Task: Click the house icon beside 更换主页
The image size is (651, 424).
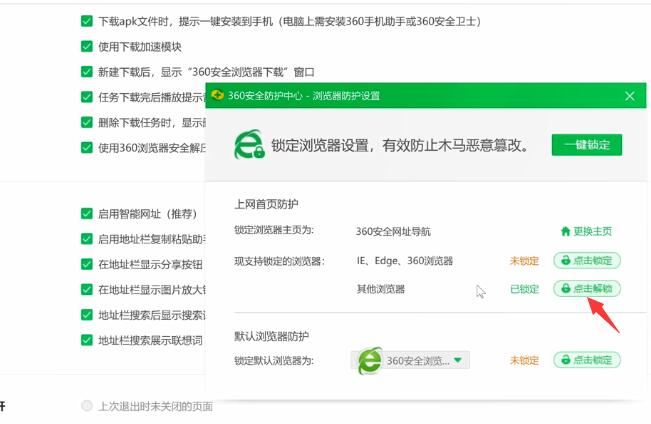Action: click(x=565, y=231)
